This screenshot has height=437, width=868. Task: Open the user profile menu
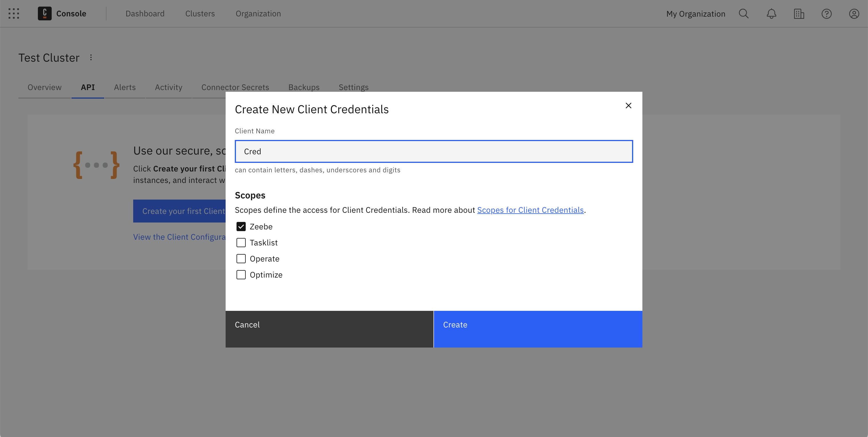[854, 13]
